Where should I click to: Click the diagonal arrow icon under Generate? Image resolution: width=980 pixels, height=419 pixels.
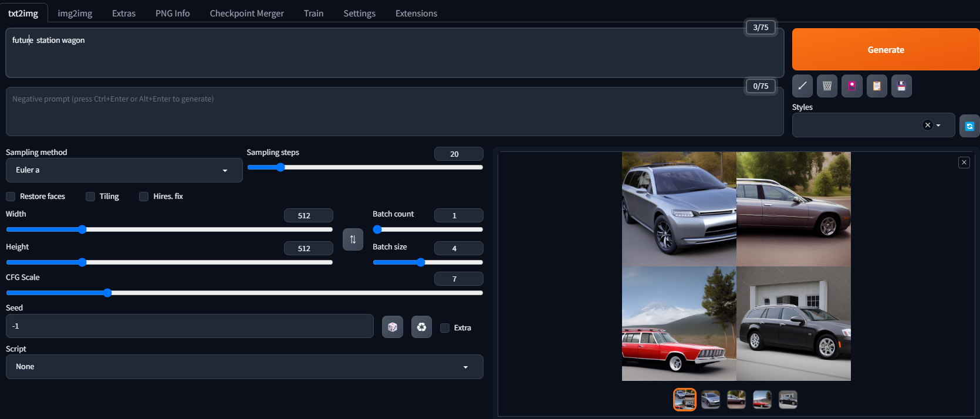click(x=802, y=86)
